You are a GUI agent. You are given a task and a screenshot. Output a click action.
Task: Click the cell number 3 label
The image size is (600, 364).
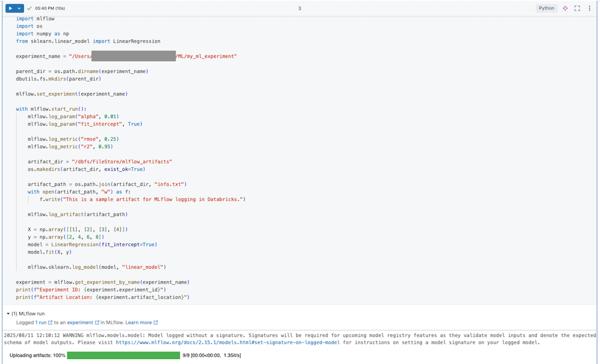coord(300,8)
